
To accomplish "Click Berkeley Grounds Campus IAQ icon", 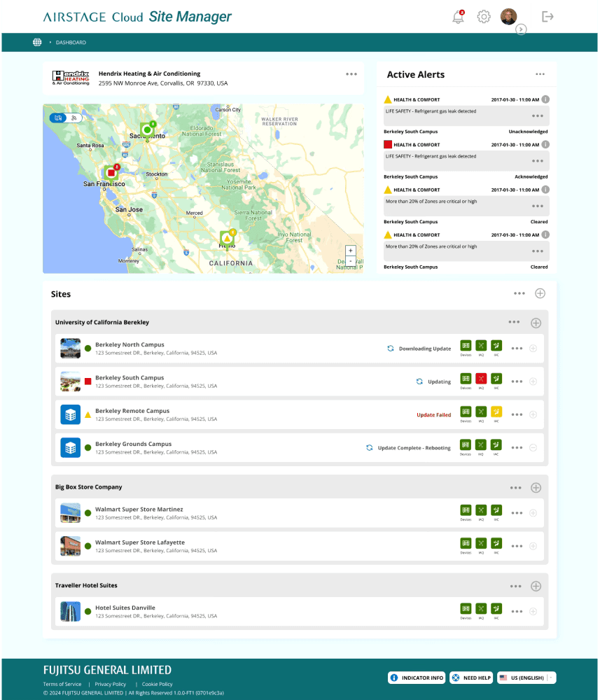I will click(481, 444).
